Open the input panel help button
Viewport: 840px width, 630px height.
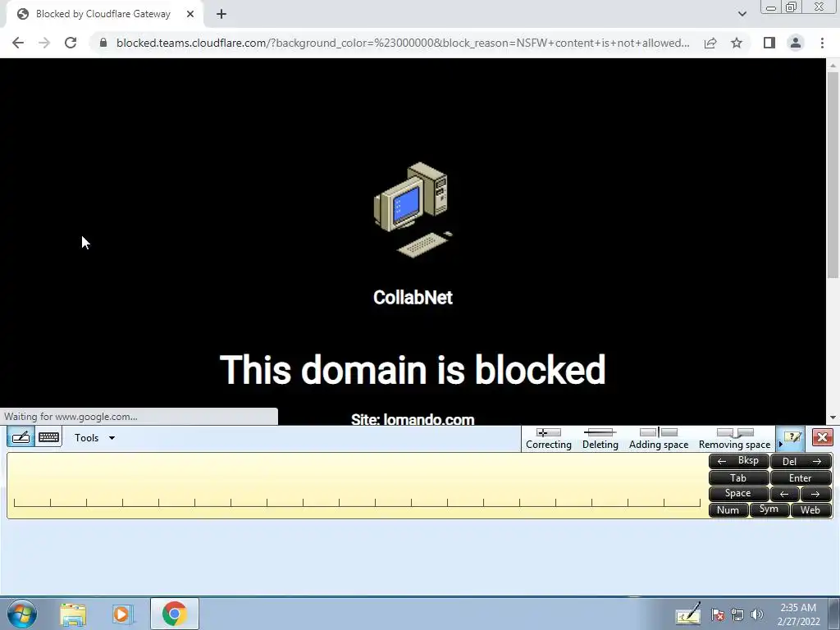click(x=792, y=438)
